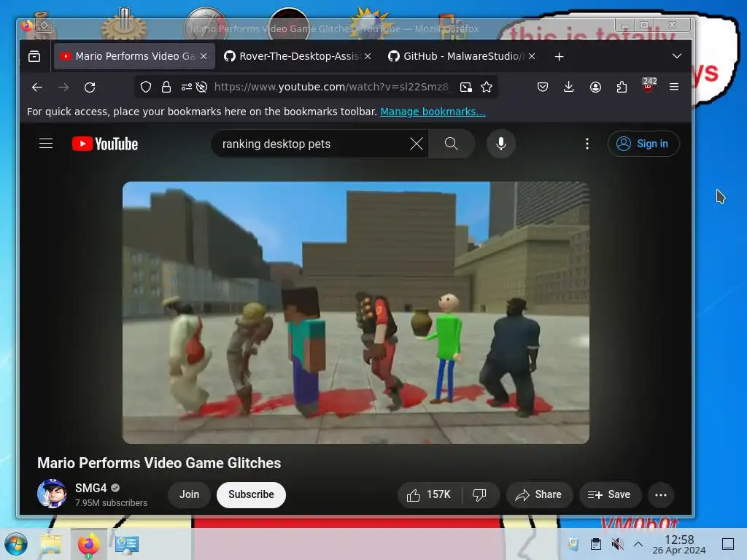Open uBlock extension icon showing 242
The height and width of the screenshot is (560, 747).
point(648,86)
